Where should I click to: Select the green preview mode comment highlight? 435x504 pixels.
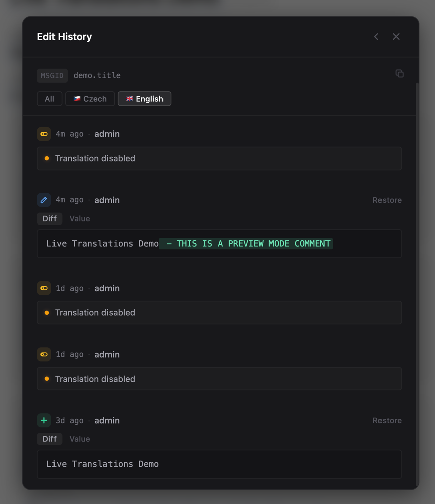(246, 243)
